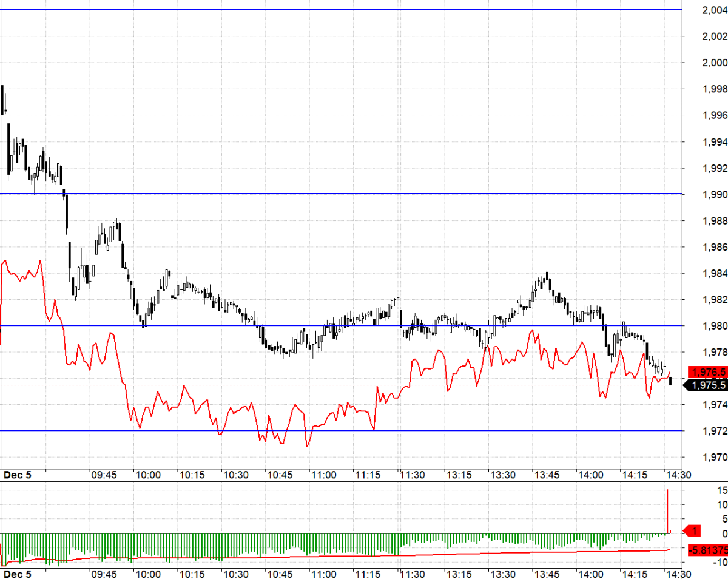Click the -10 label on the indicator scale
728x579 pixels.
[x=720, y=563]
